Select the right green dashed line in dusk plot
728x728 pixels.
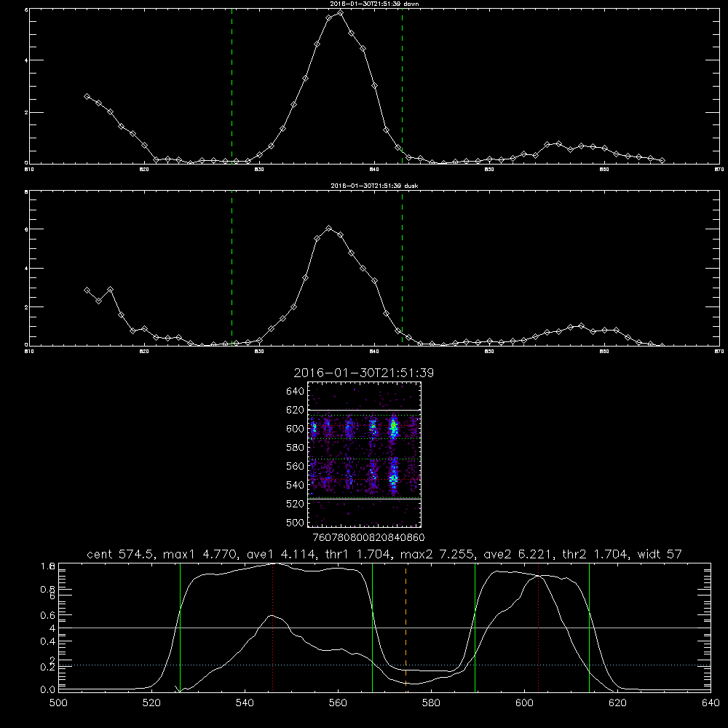[x=402, y=268]
